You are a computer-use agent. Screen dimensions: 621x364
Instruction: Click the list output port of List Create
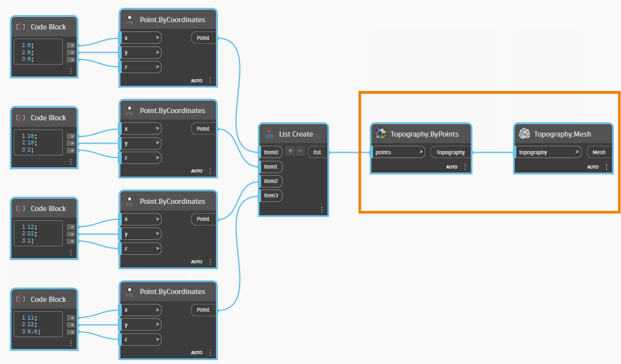coord(317,152)
